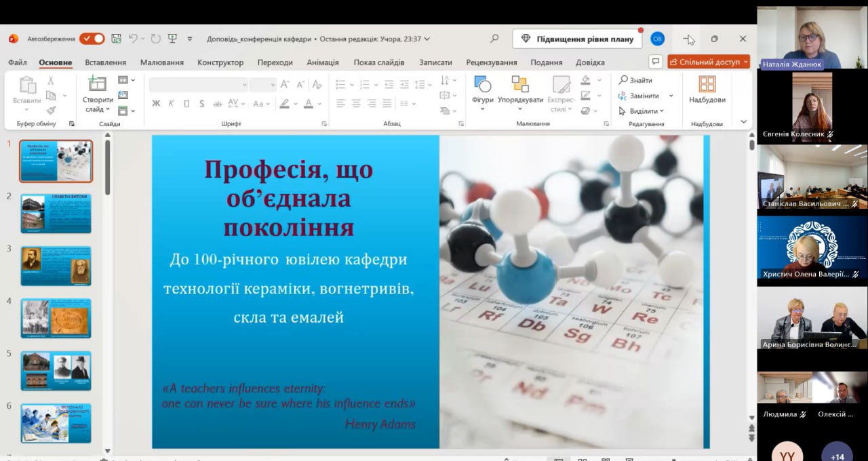Start slideshow from the quick access toolbar
The height and width of the screenshot is (461, 868).
[x=172, y=39]
